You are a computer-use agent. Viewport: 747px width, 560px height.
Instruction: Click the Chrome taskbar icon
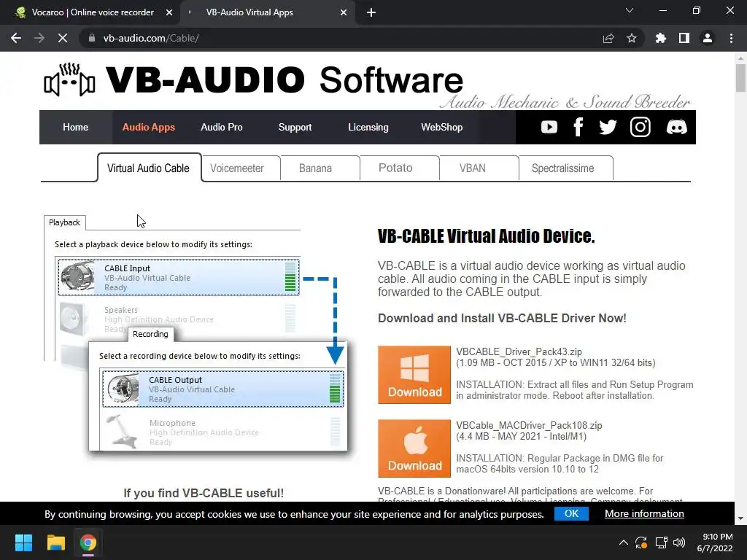click(88, 542)
